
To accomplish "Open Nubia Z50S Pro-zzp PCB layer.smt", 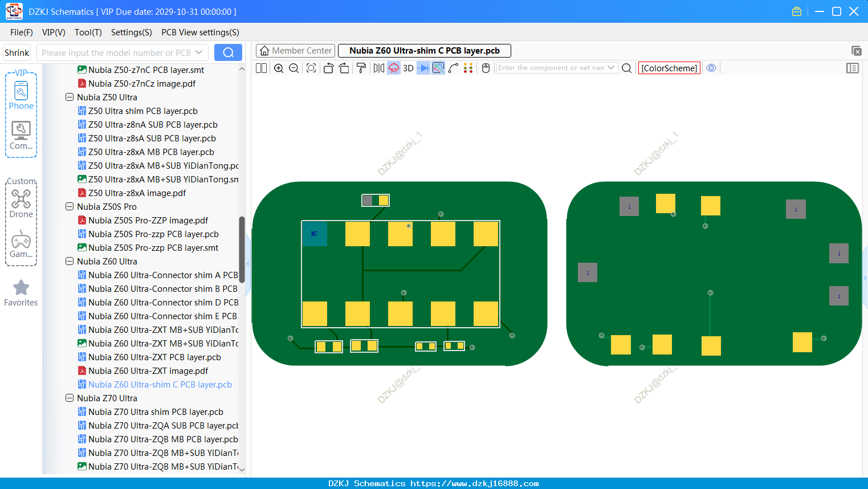I will click(x=153, y=248).
